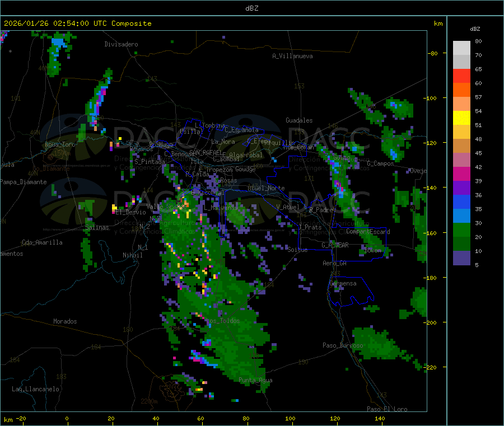Click the G_ALVEAR location label
The image size is (504, 426).
click(x=335, y=245)
